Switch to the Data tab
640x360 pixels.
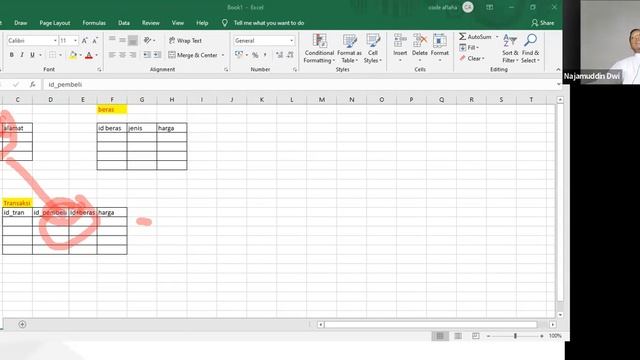pyautogui.click(x=124, y=23)
